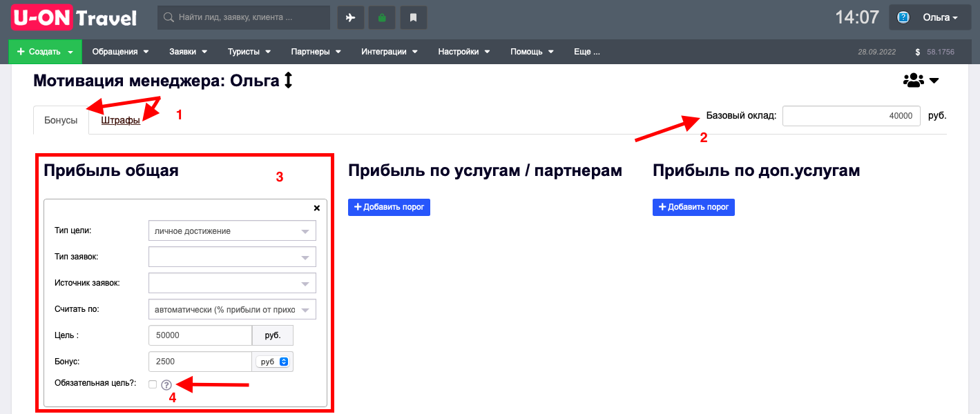
Task: Switch to the Бонусы tab
Action: point(61,120)
